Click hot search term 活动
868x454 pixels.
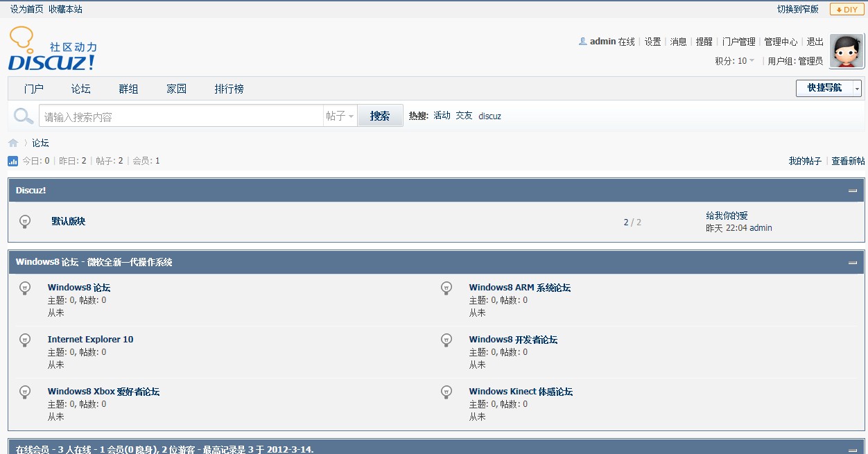click(442, 116)
